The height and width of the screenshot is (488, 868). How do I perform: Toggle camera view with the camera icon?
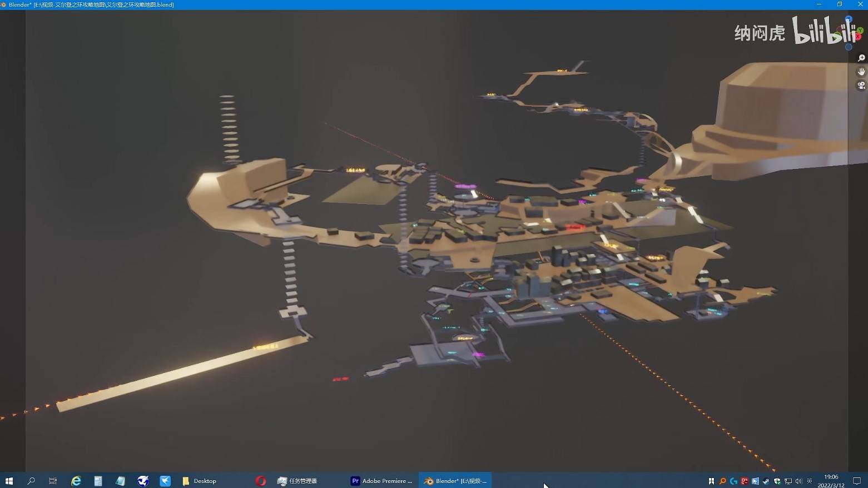[861, 86]
